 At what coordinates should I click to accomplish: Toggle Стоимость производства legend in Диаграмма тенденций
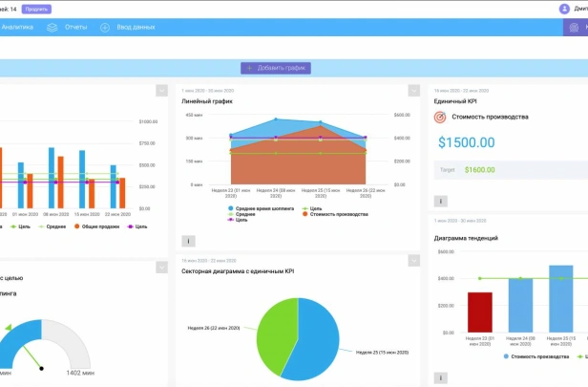coord(536,356)
